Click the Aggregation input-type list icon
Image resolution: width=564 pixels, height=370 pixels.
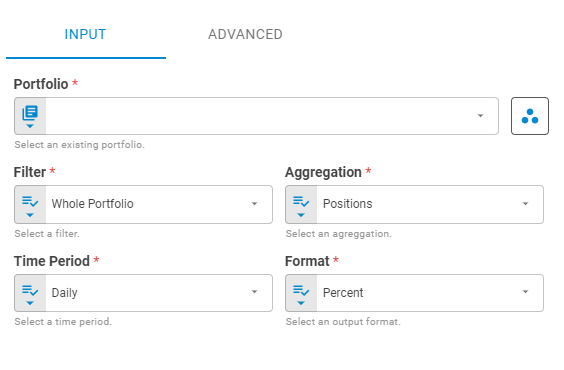301,205
